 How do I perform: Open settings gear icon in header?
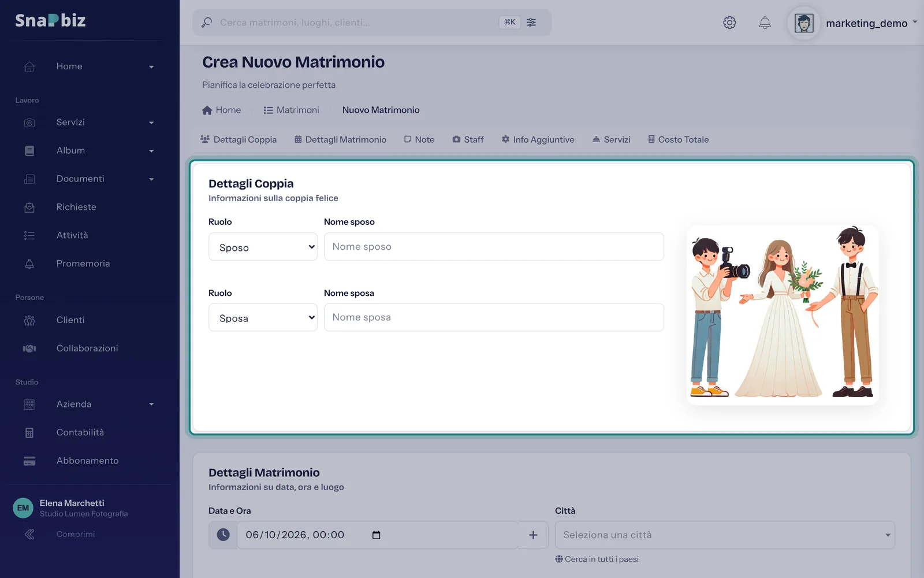click(x=729, y=23)
